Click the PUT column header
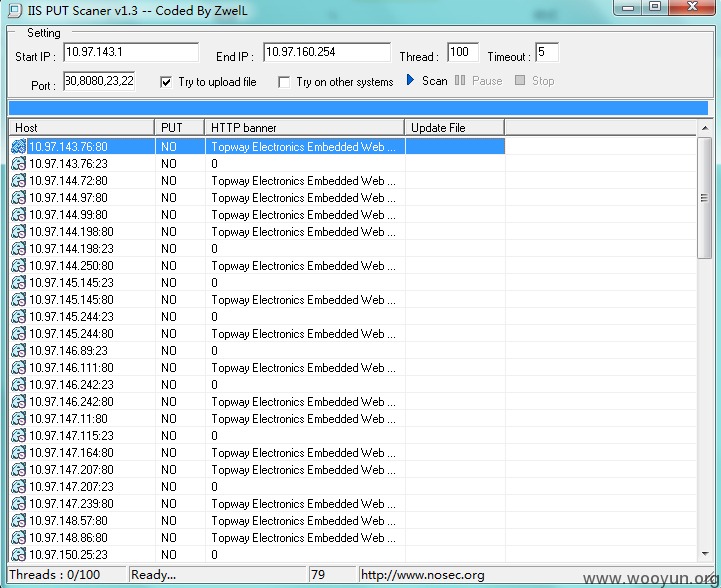The width and height of the screenshot is (721, 588). [x=180, y=127]
